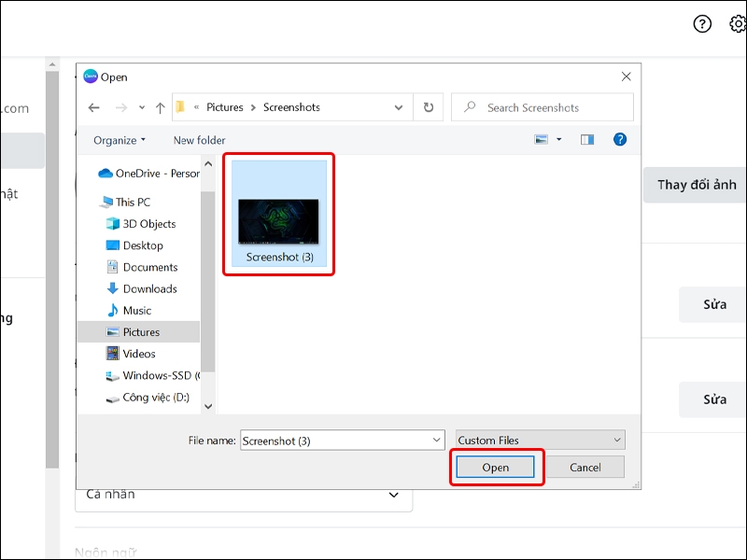Select the Công việc (D:) drive

tap(148, 398)
